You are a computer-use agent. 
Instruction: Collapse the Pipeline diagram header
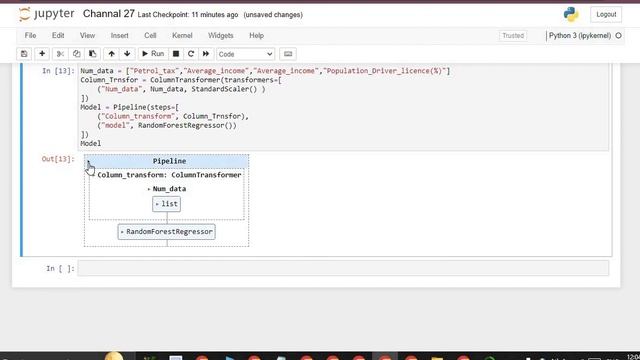(167, 161)
